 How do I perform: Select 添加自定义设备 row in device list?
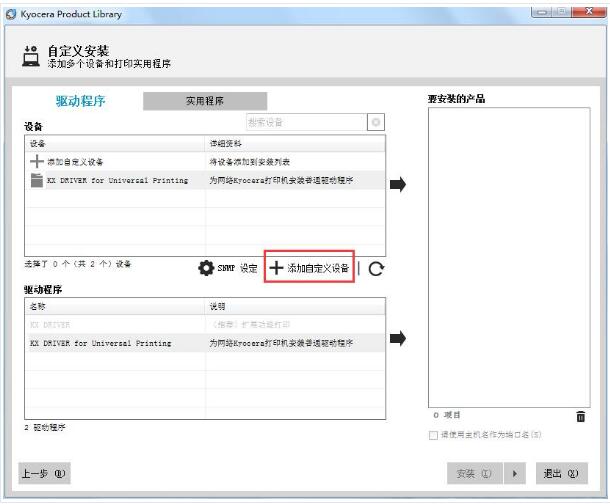[205, 161]
